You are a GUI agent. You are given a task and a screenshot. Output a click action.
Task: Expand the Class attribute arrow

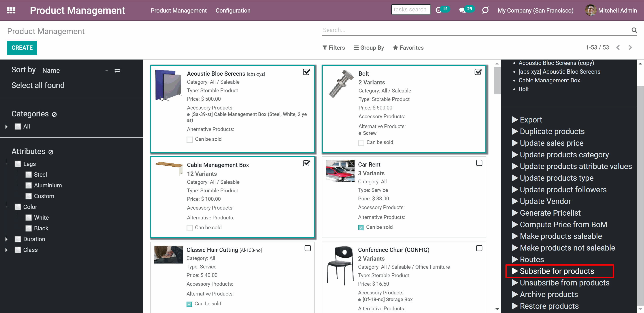pyautogui.click(x=6, y=250)
